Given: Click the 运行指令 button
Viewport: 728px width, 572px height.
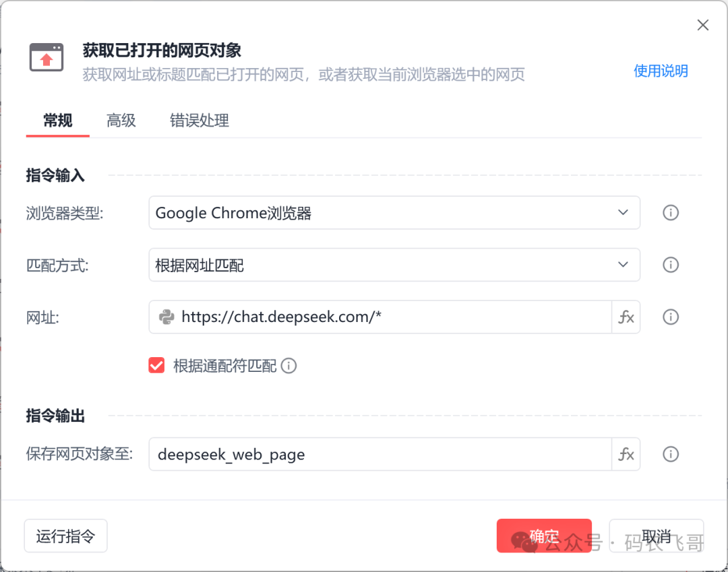Looking at the screenshot, I should (x=65, y=536).
